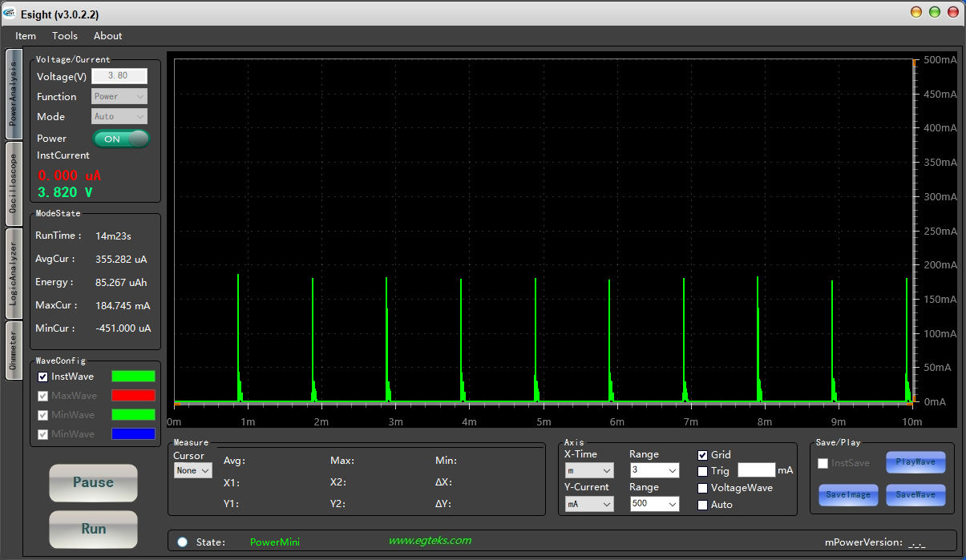The height and width of the screenshot is (560, 966).
Task: Toggle the InstSave checkbox
Action: (823, 463)
